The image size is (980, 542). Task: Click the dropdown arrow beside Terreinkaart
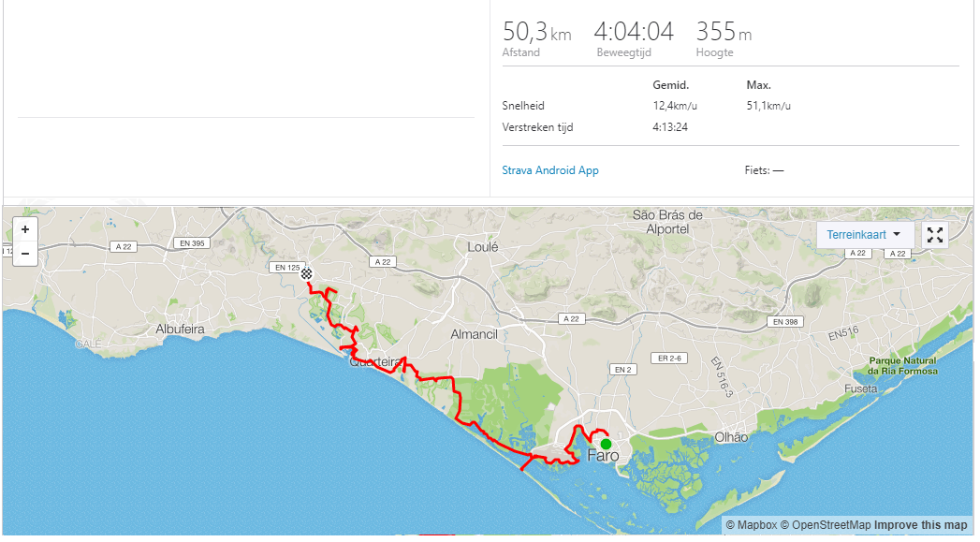point(897,234)
